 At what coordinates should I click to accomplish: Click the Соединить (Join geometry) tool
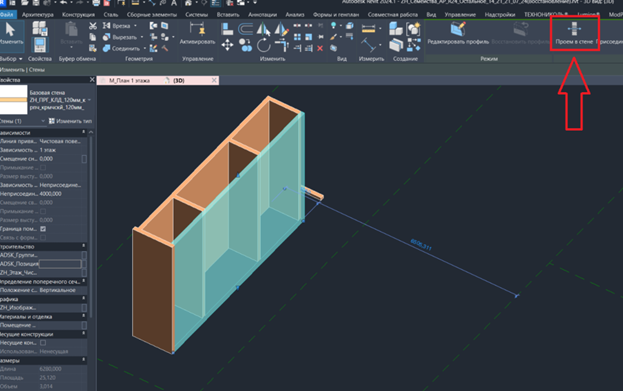121,48
